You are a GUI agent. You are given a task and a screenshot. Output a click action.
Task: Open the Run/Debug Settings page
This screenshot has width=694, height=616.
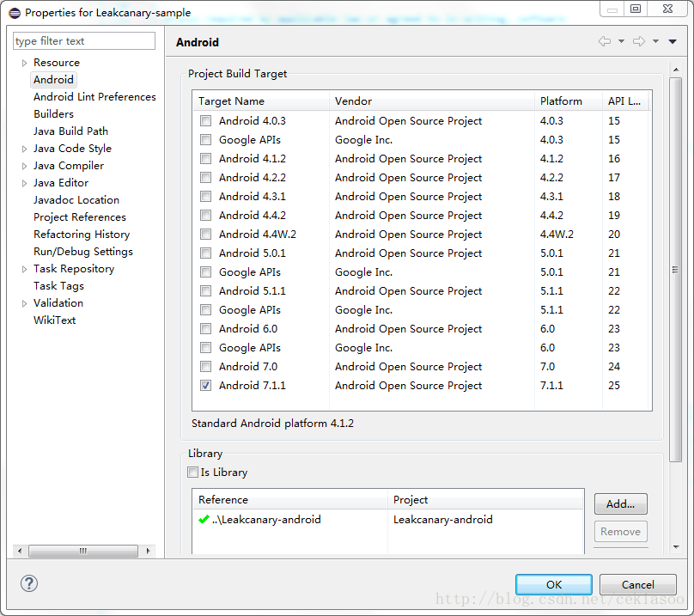coord(83,252)
